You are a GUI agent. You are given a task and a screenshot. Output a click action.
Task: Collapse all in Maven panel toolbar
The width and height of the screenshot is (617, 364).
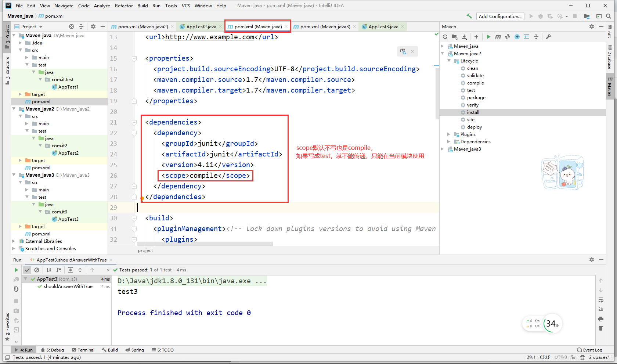click(x=536, y=37)
